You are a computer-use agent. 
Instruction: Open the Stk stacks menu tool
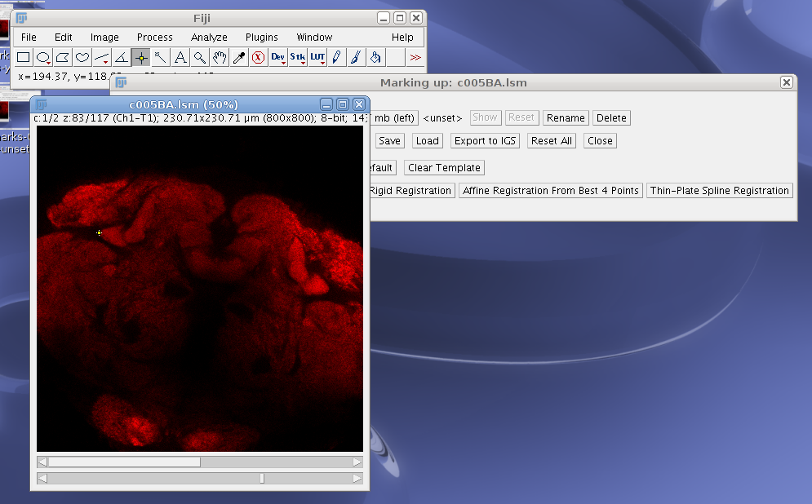tap(298, 57)
